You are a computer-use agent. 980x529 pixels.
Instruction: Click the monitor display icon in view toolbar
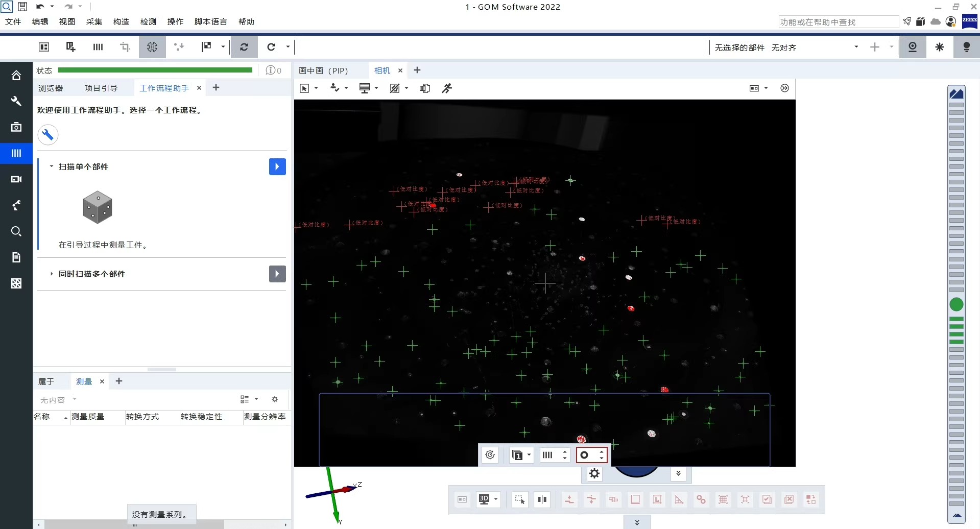point(365,88)
